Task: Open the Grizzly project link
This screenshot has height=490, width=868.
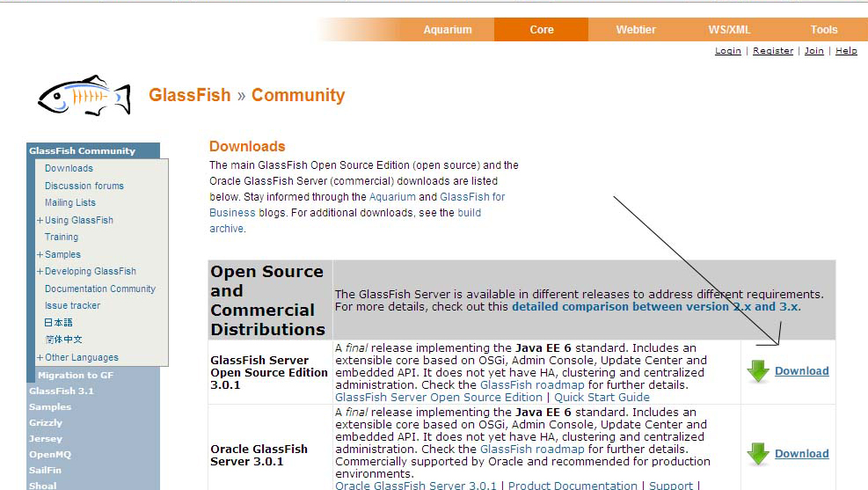Action: point(46,423)
